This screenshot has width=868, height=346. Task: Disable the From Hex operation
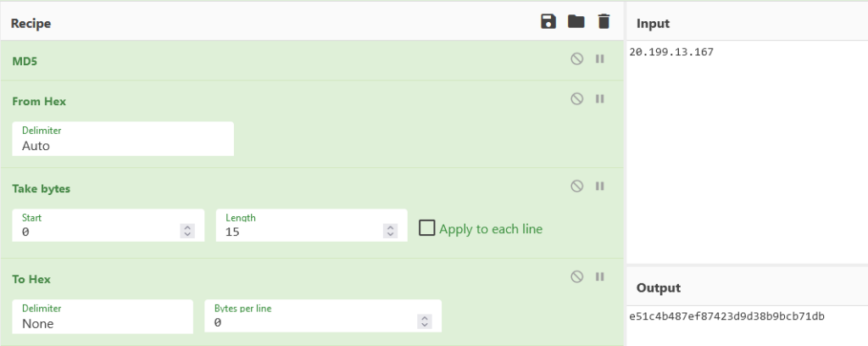577,99
